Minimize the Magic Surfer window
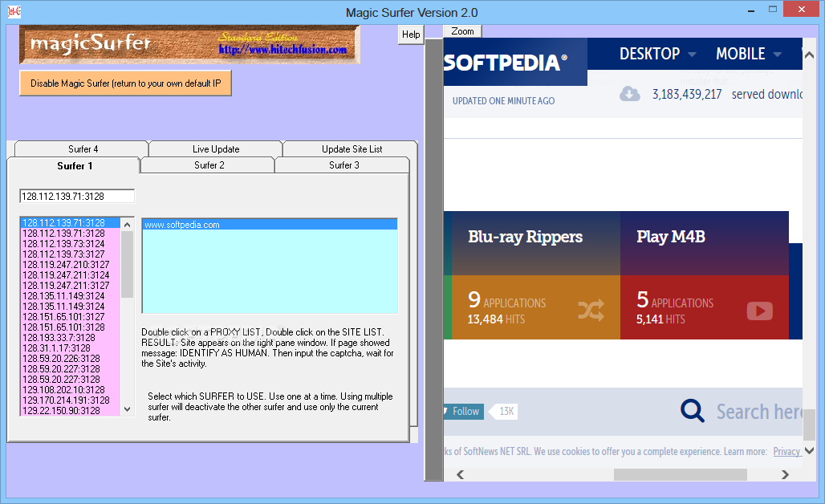 [x=751, y=10]
